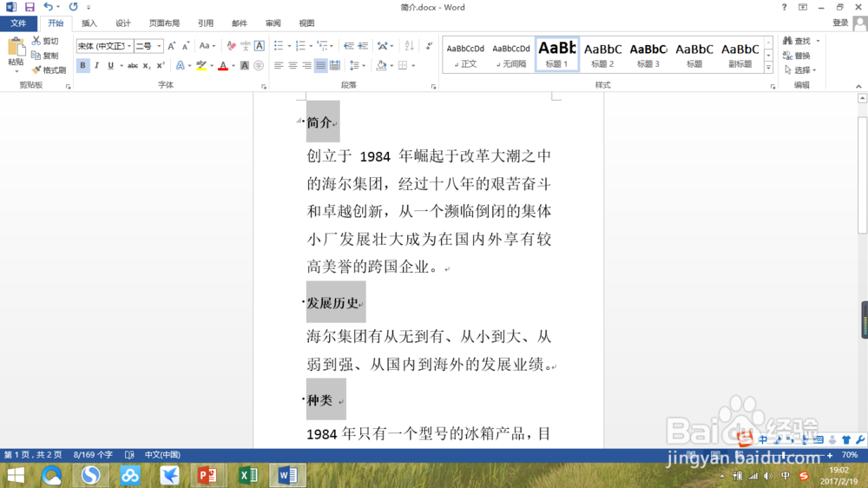The image size is (868, 488).
Task: Apply distributed alignment
Action: click(335, 65)
